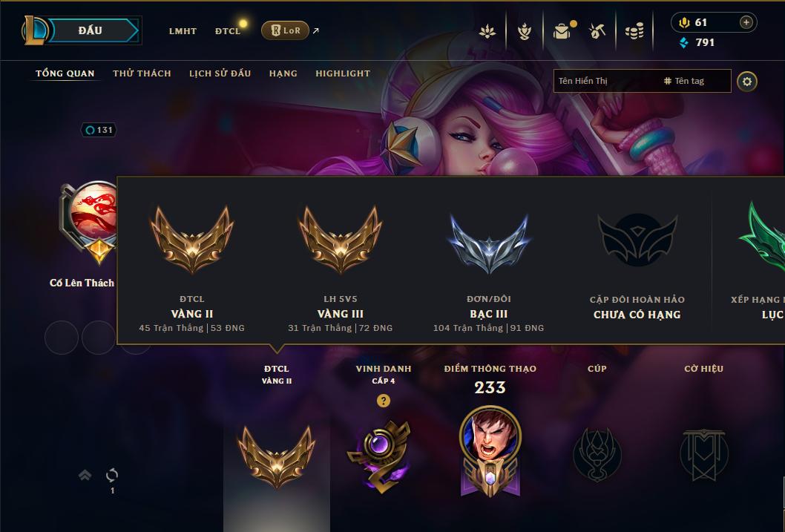This screenshot has height=532, width=785.
Task: Switch to the LMHT menu item
Action: (x=183, y=31)
